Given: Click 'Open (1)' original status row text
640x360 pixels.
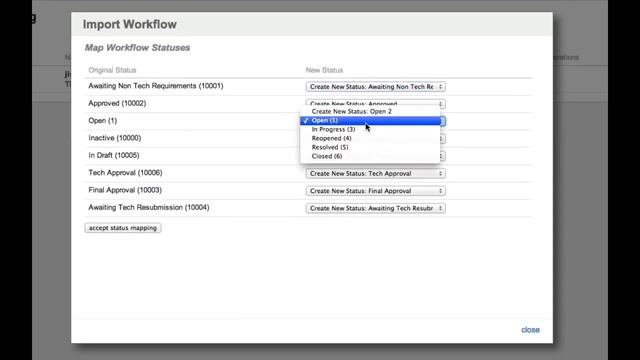Looking at the screenshot, I should 103,120.
